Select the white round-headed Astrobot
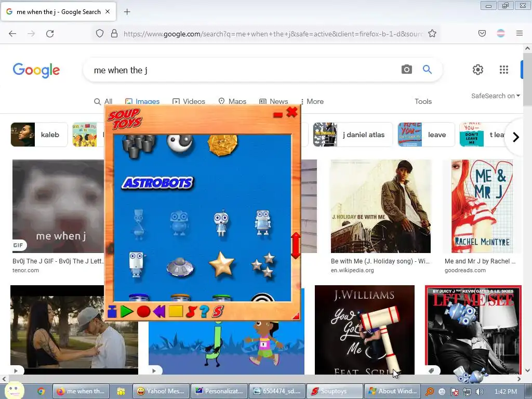Image resolution: width=532 pixels, height=399 pixels. click(x=221, y=223)
